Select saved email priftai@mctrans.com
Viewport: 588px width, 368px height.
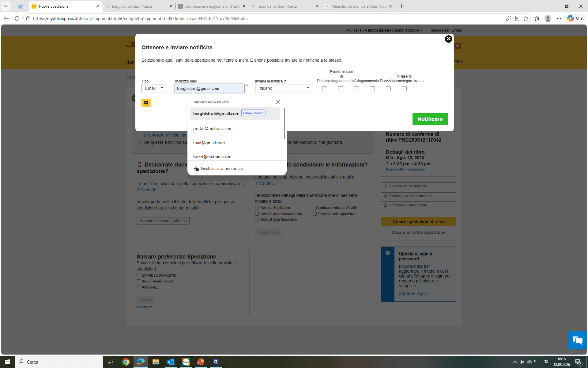click(235, 128)
